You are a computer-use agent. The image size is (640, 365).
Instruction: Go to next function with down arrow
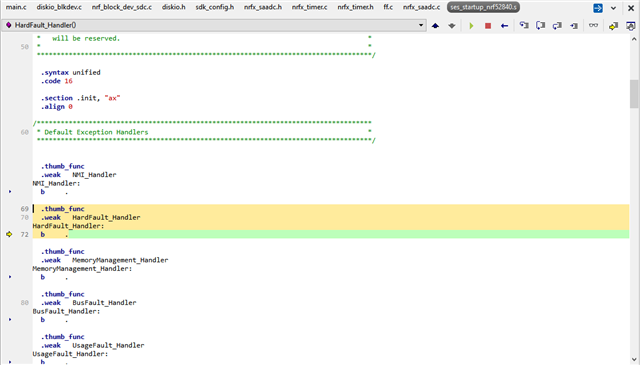[x=452, y=26]
